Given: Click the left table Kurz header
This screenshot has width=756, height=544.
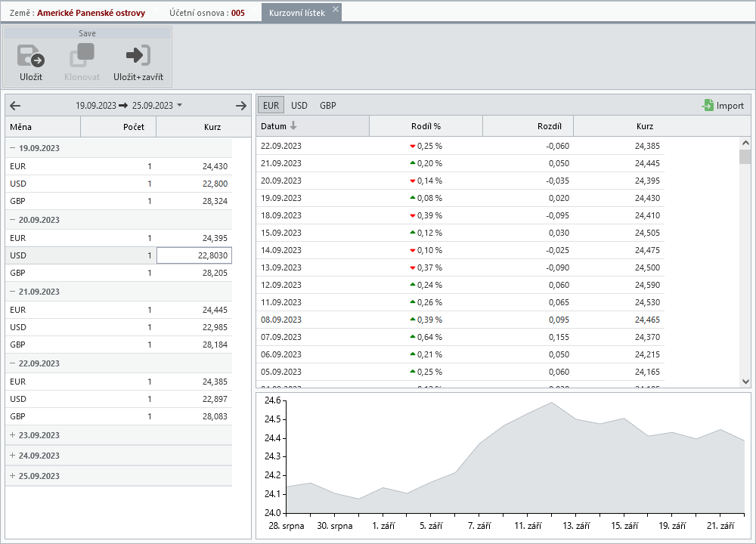Looking at the screenshot, I should click(x=203, y=127).
